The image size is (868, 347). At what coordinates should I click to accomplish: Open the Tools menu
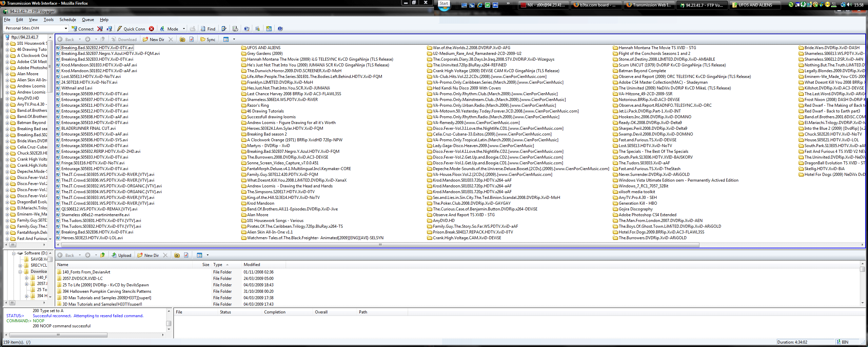coord(48,20)
